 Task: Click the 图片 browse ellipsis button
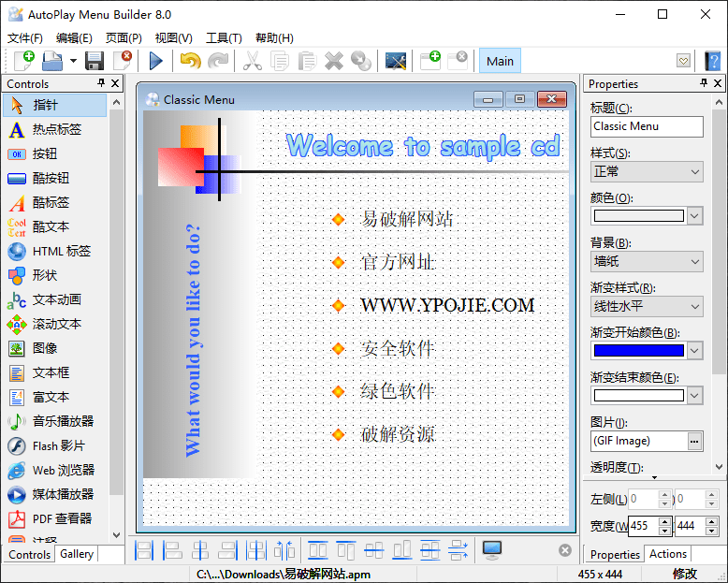[694, 441]
